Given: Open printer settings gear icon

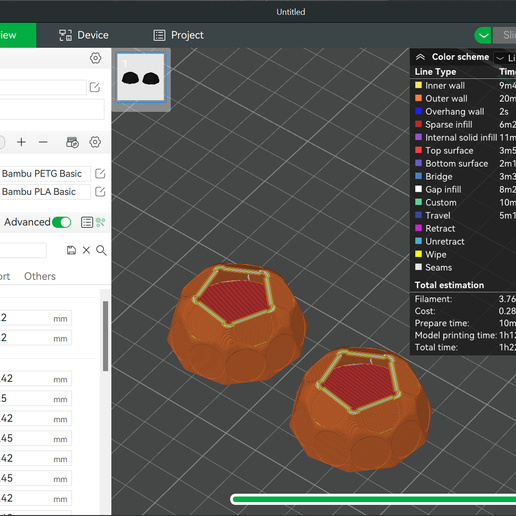Looking at the screenshot, I should (95, 58).
